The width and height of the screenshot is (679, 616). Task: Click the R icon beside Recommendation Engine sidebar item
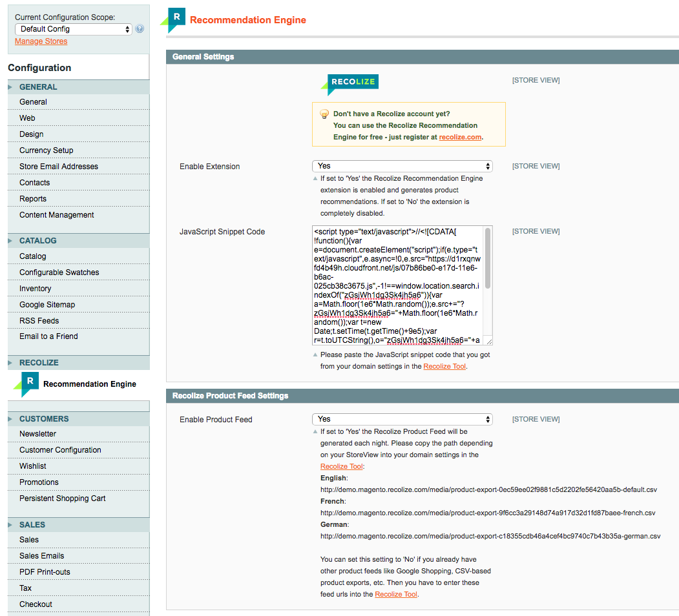(26, 385)
